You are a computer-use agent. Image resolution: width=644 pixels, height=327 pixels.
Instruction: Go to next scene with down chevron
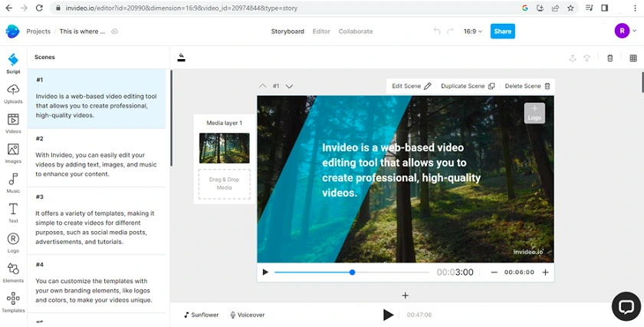tap(289, 87)
